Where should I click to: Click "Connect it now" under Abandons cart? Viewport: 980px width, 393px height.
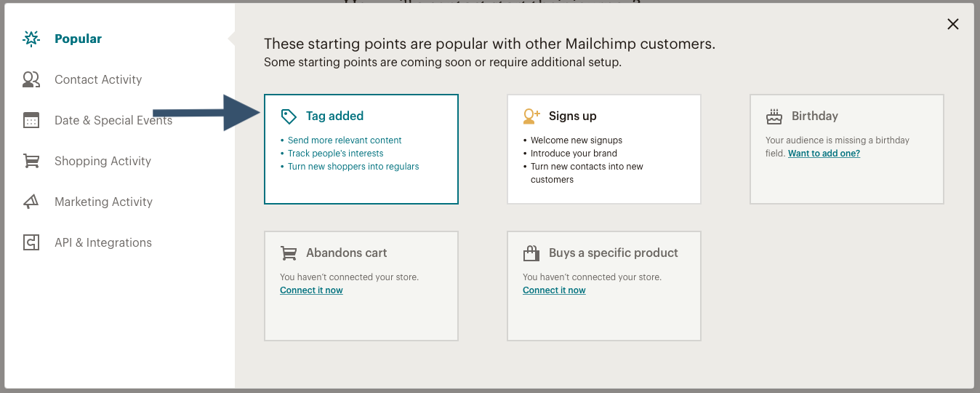click(x=311, y=290)
